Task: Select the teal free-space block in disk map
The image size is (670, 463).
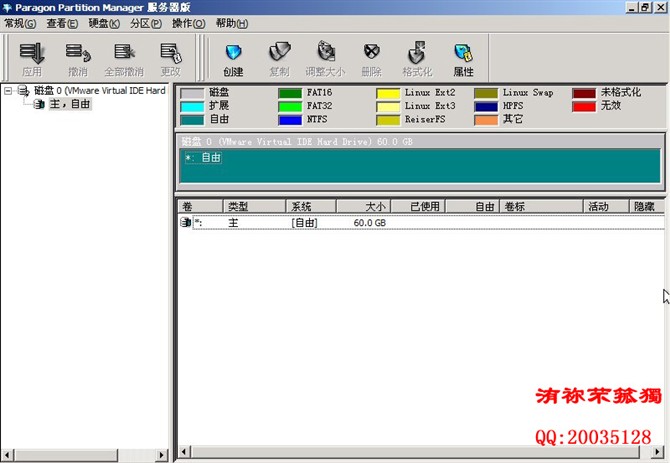Action: point(420,166)
